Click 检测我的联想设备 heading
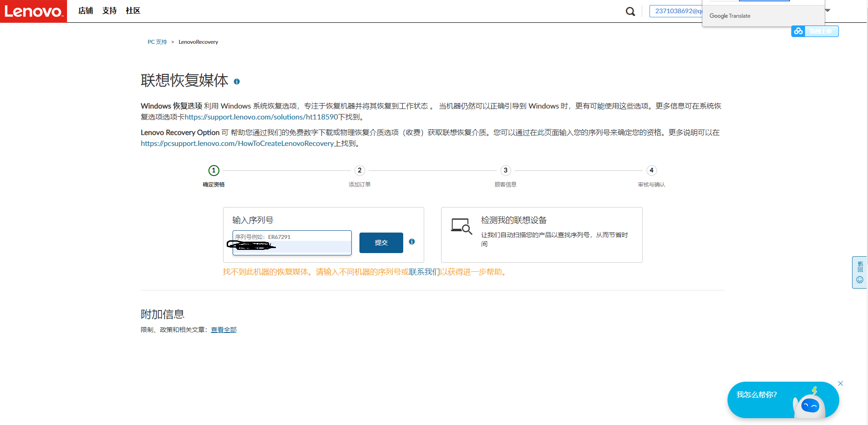Screen dimensions: 868x425 (514, 220)
